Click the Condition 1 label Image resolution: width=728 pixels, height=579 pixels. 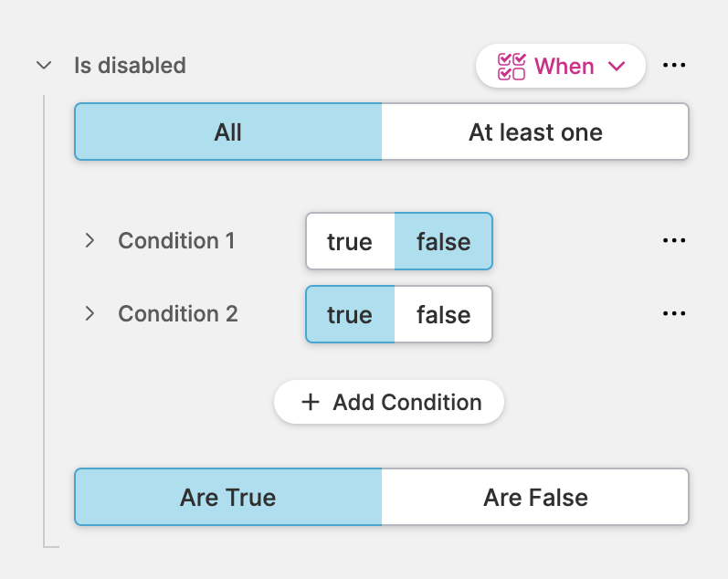click(x=176, y=241)
